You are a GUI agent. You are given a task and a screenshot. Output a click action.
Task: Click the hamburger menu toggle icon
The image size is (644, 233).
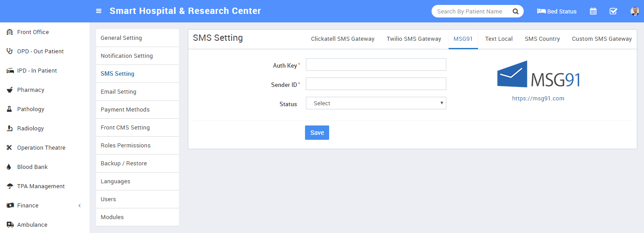[99, 11]
